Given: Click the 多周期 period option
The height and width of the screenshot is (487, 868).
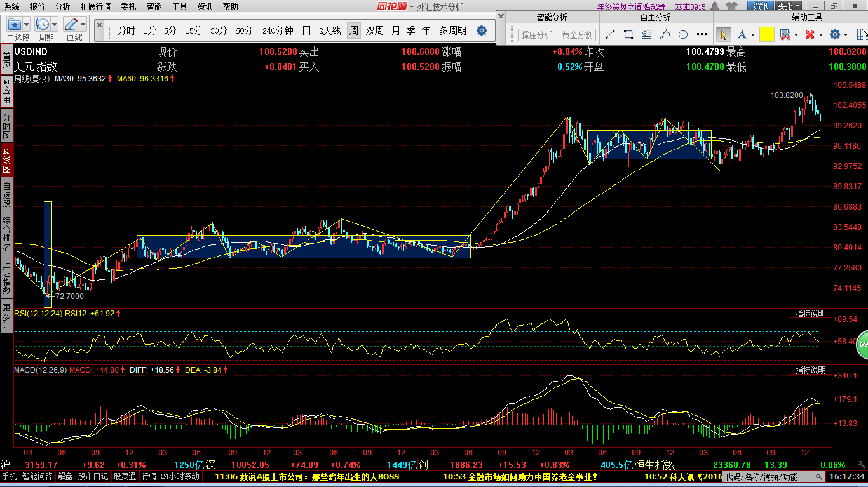Looking at the screenshot, I should [x=452, y=30].
